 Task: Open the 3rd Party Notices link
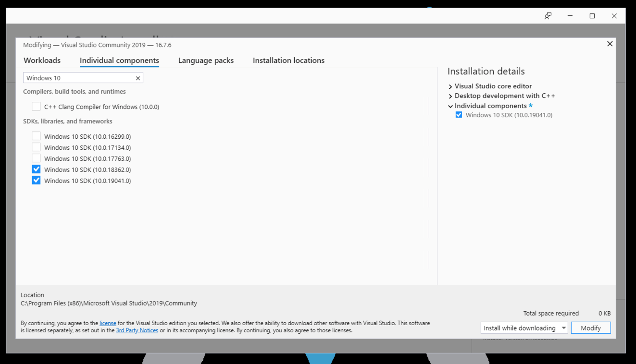click(137, 330)
